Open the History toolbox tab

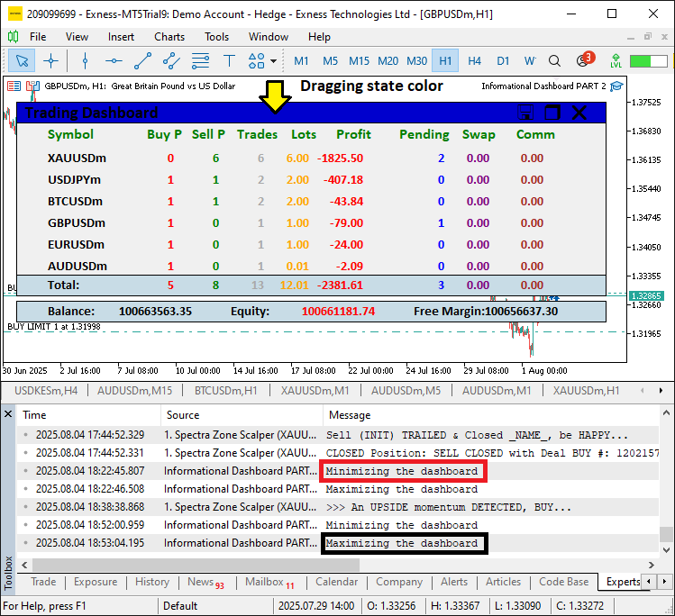tap(152, 582)
